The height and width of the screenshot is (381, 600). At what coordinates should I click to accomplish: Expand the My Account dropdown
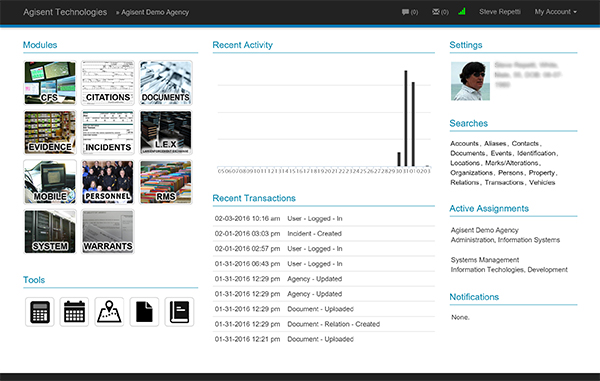coord(556,12)
